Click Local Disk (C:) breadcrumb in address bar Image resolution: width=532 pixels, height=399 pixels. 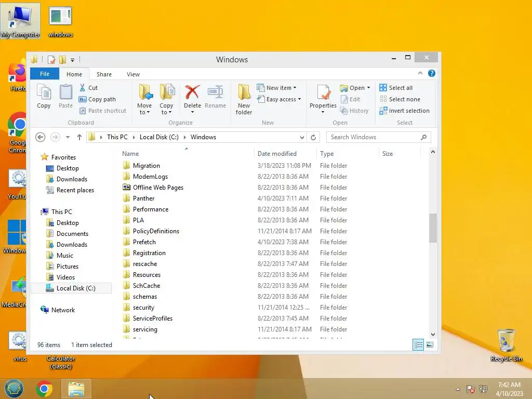point(159,137)
